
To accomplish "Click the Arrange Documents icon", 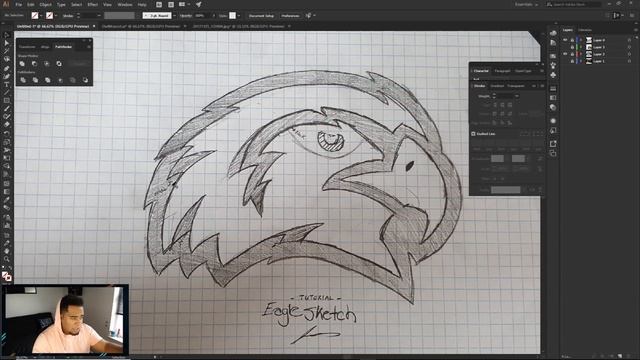I will pos(182,4).
